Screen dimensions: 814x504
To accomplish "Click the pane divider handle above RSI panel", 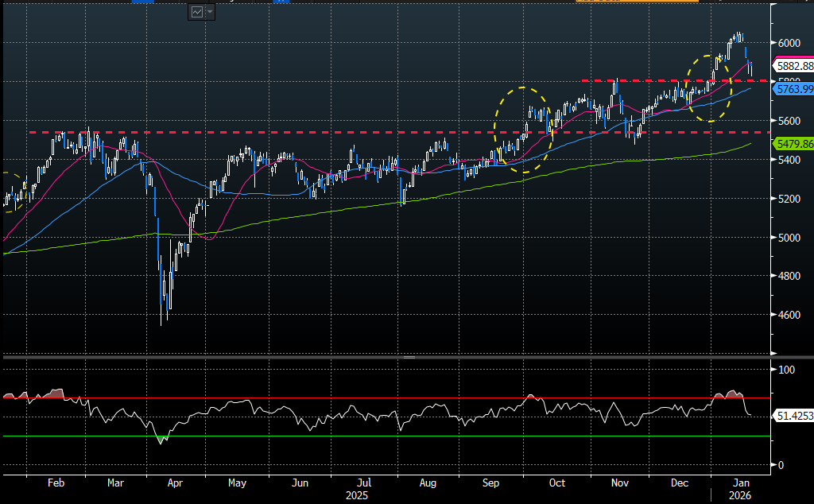I will coord(409,358).
